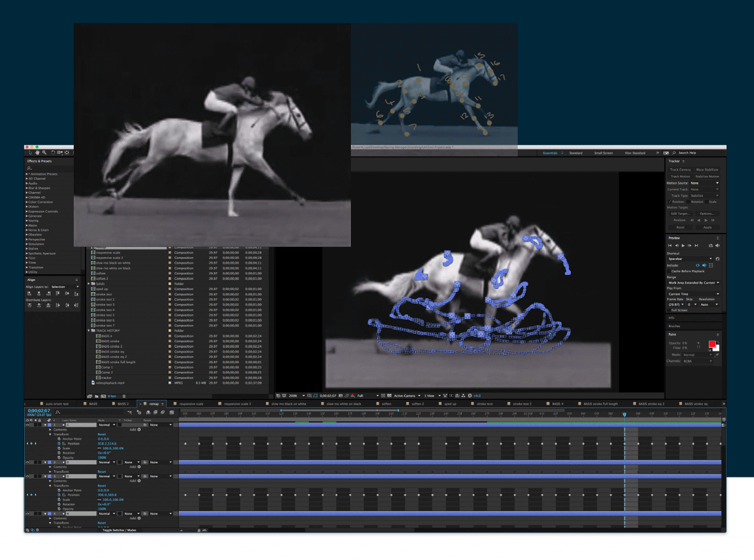754x560 pixels.
Task: Click distribute top edges icon
Action: point(30,306)
